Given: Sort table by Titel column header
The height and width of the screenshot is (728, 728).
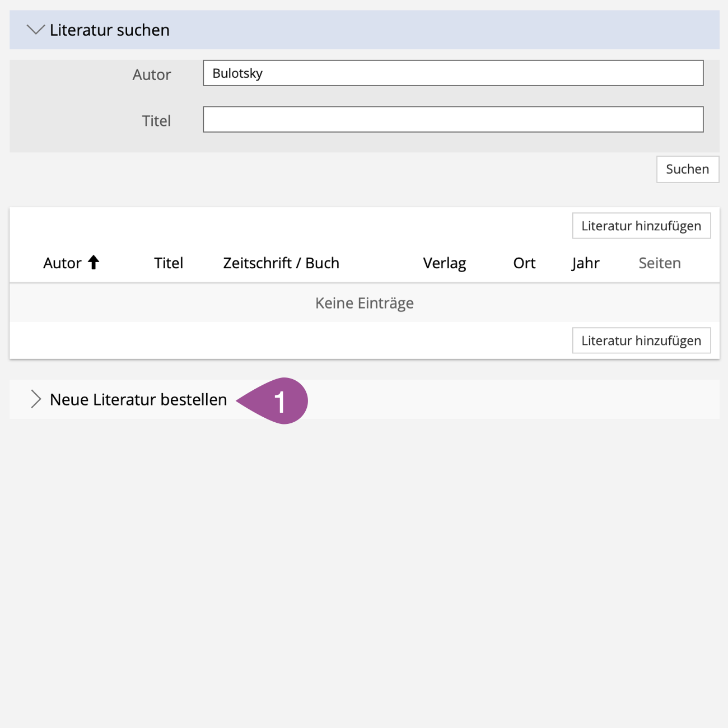Looking at the screenshot, I should pos(169,263).
